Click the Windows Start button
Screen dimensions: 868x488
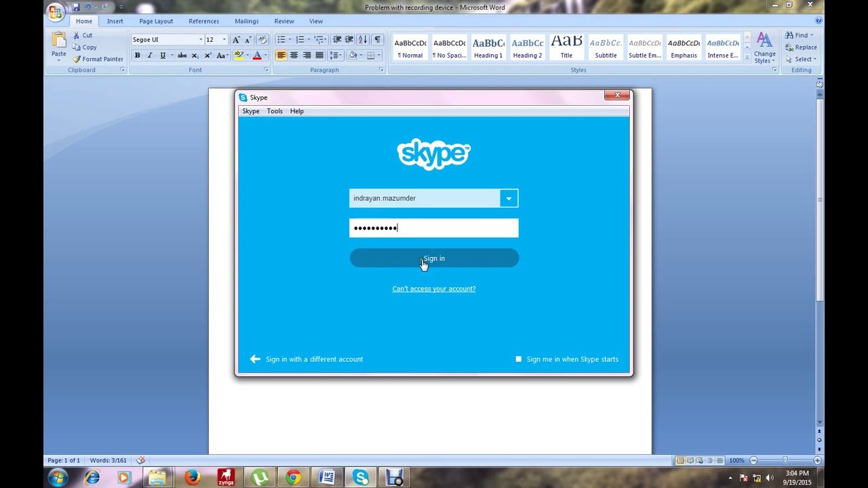coord(58,477)
